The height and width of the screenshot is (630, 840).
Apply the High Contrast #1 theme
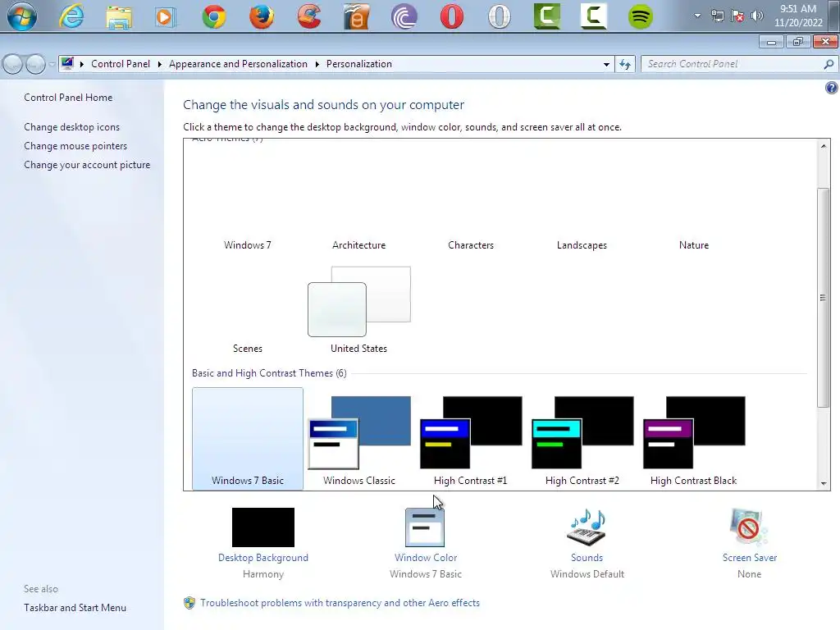click(470, 439)
